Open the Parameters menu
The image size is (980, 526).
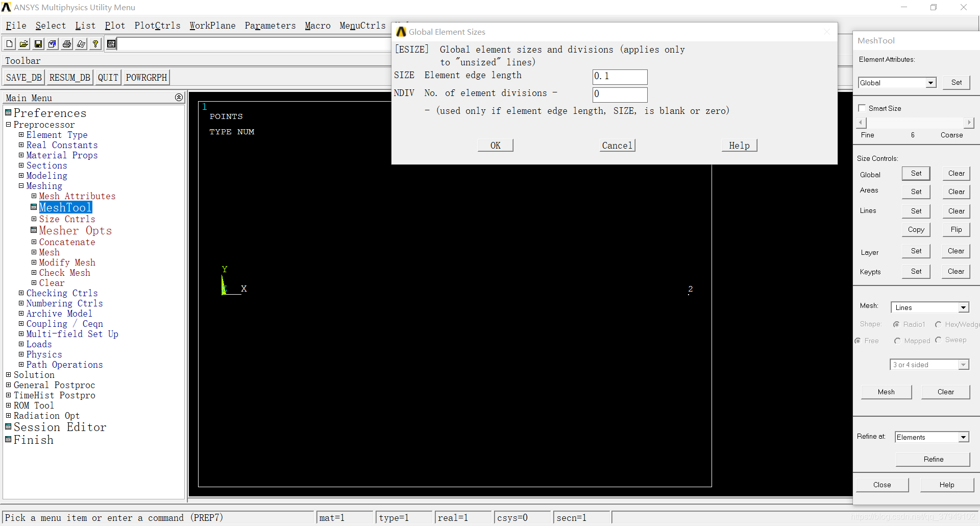click(x=270, y=26)
